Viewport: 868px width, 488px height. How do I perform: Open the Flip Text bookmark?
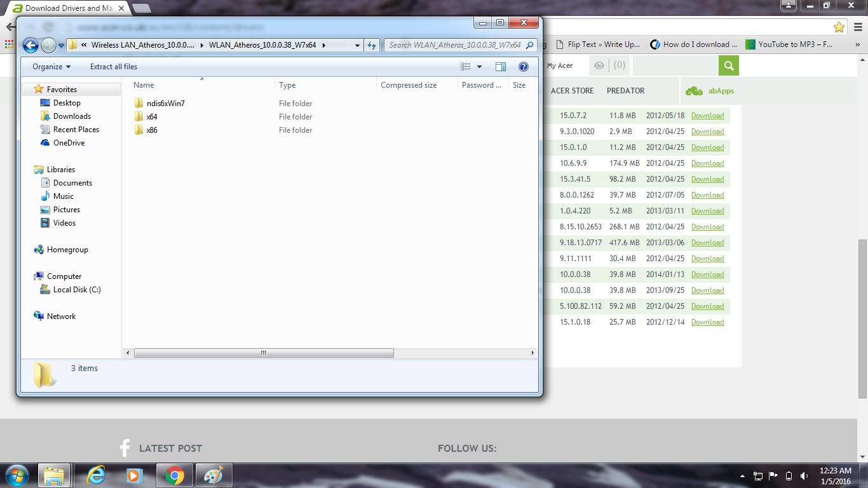point(598,44)
